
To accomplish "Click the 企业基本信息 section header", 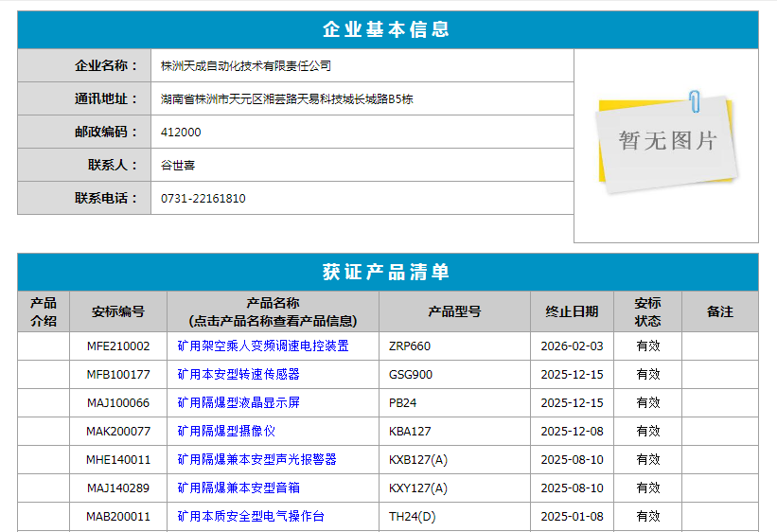I will pos(387,29).
